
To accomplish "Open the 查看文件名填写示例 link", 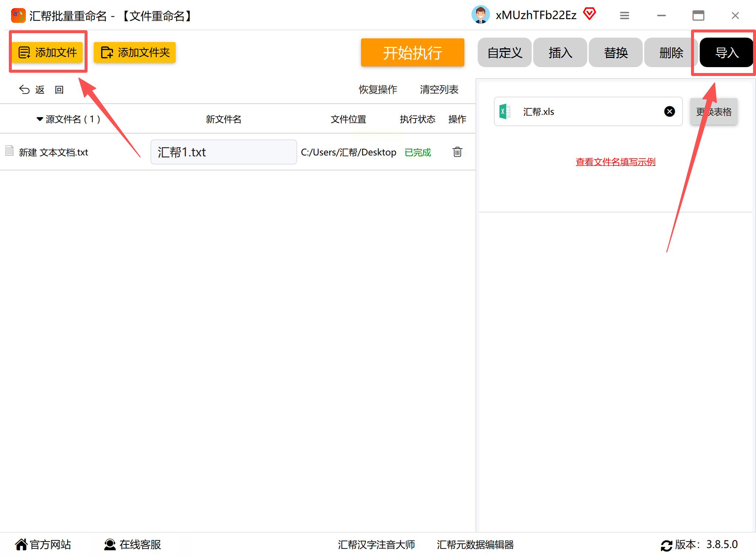I will [615, 162].
